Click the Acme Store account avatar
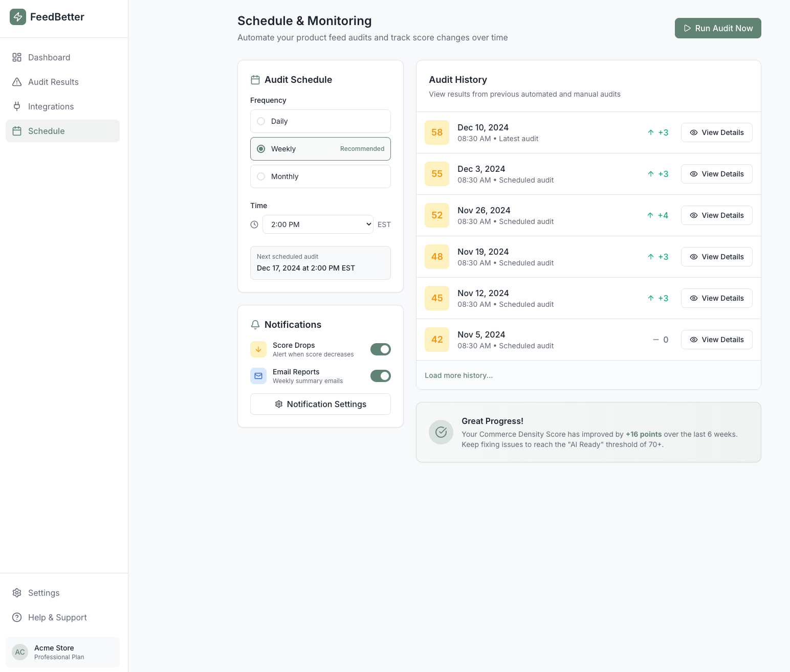This screenshot has height=672, width=790. click(x=19, y=652)
